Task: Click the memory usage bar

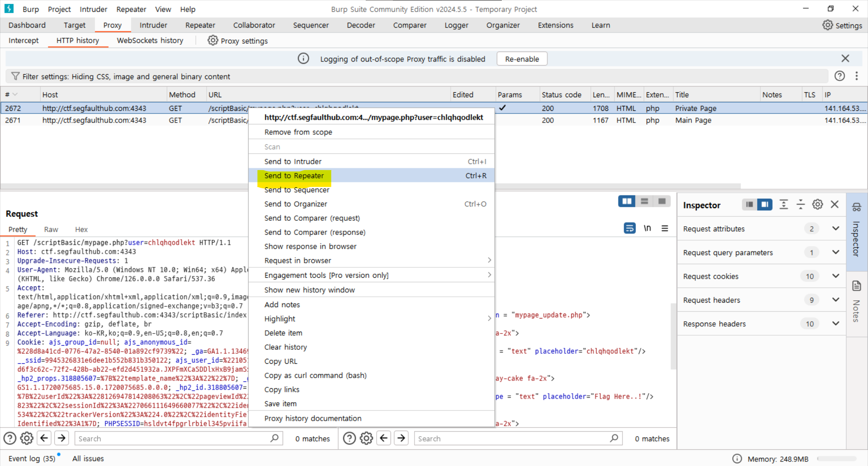Action: coord(837,458)
